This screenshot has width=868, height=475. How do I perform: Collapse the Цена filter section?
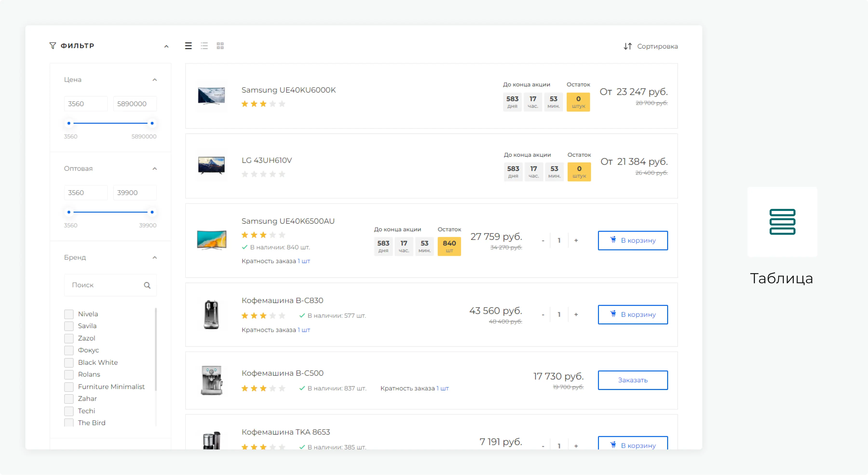pos(155,80)
